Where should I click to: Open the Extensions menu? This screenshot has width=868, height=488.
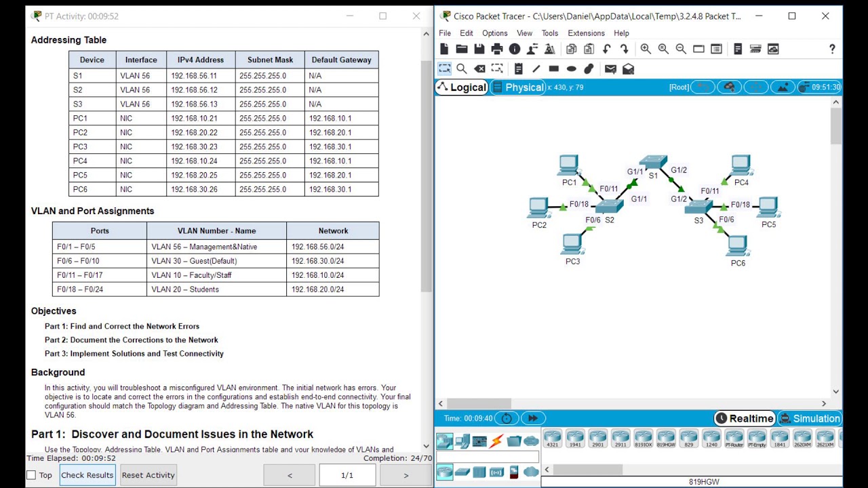click(x=586, y=33)
